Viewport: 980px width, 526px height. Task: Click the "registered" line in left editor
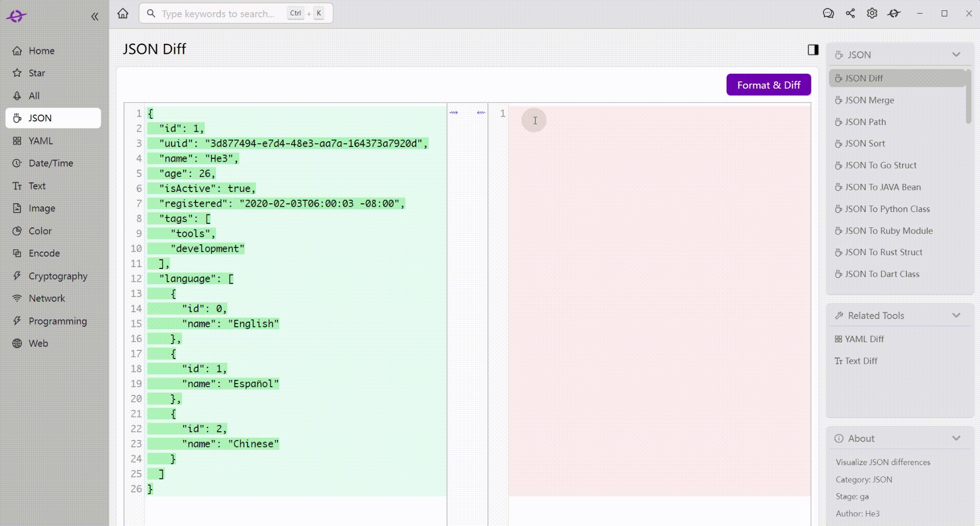tap(276, 203)
